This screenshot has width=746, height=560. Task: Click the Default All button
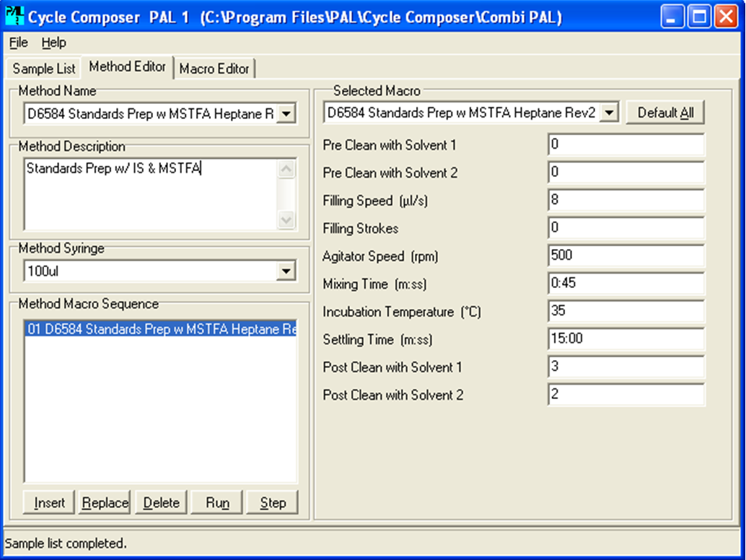click(x=665, y=113)
